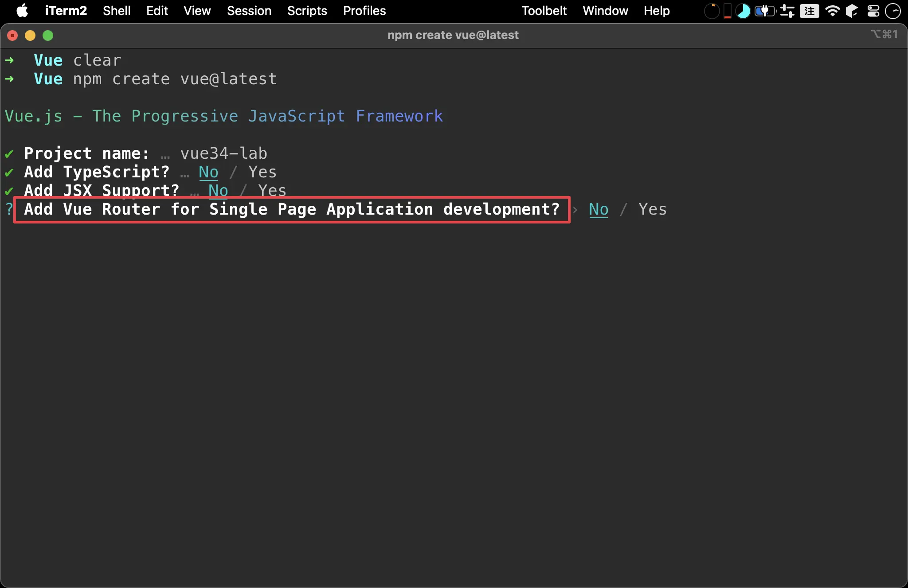908x588 pixels.
Task: Click the green checkmark beside Add TypeScript
Action: 9,173
